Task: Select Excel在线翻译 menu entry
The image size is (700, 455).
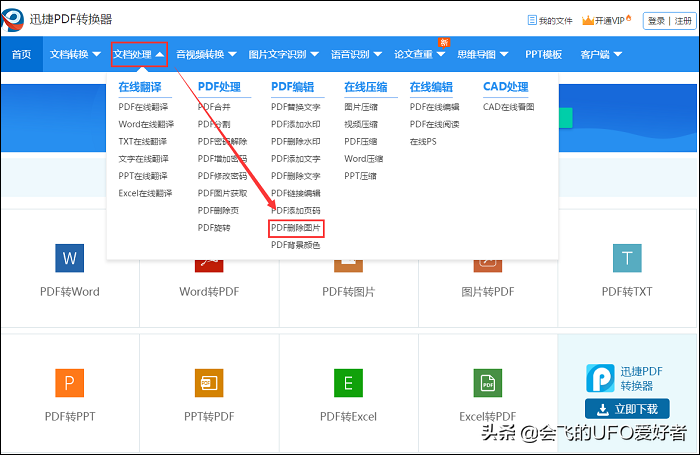Action: pos(145,193)
